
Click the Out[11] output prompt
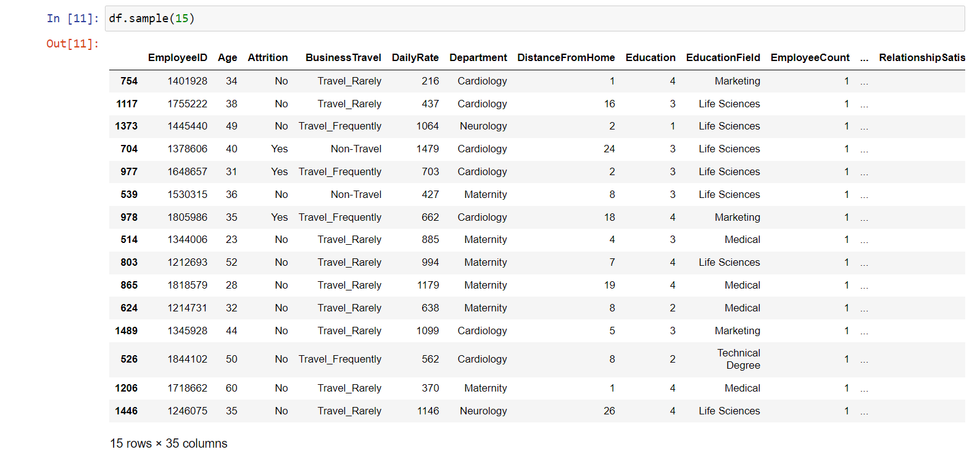(x=73, y=44)
